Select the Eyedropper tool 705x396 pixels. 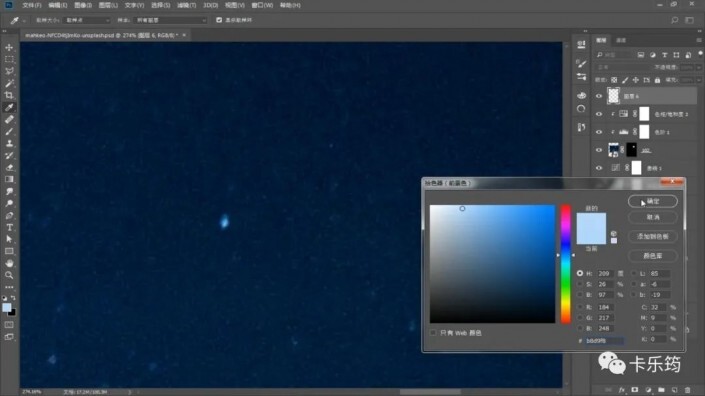pos(9,107)
